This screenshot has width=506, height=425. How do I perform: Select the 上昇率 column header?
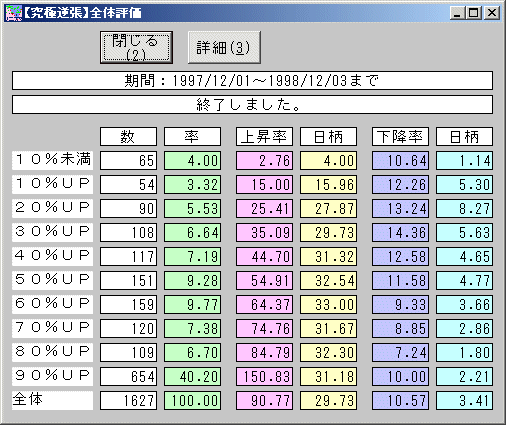[264, 136]
